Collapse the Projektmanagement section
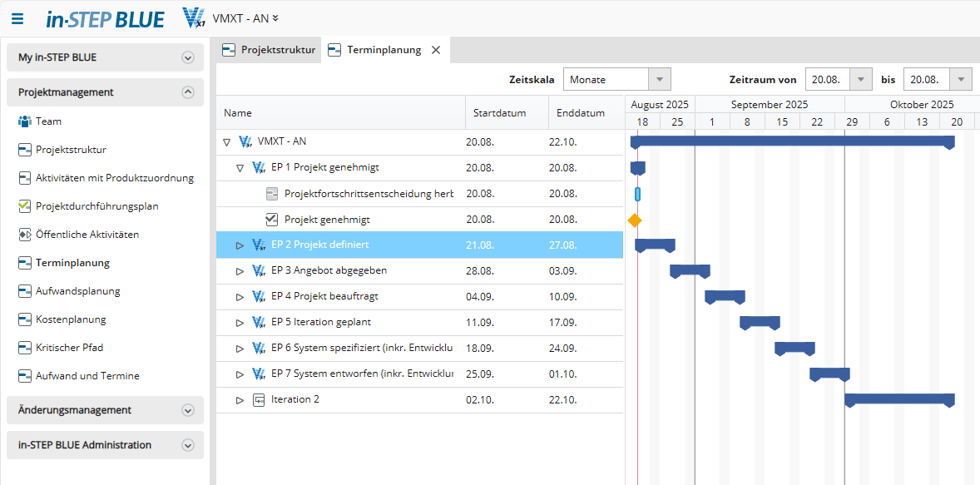 [188, 92]
